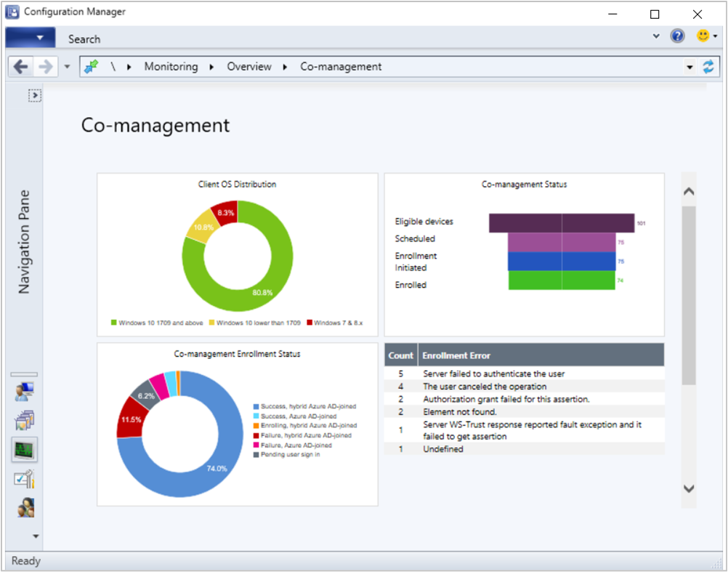Open the Software Library workspace
The width and height of the screenshot is (728, 572).
(25, 420)
